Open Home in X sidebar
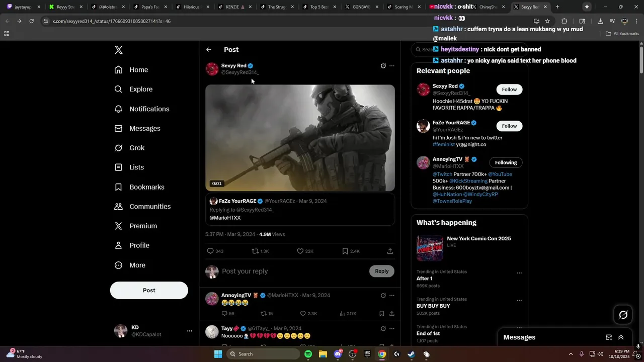This screenshot has width=644, height=362. pos(131,70)
